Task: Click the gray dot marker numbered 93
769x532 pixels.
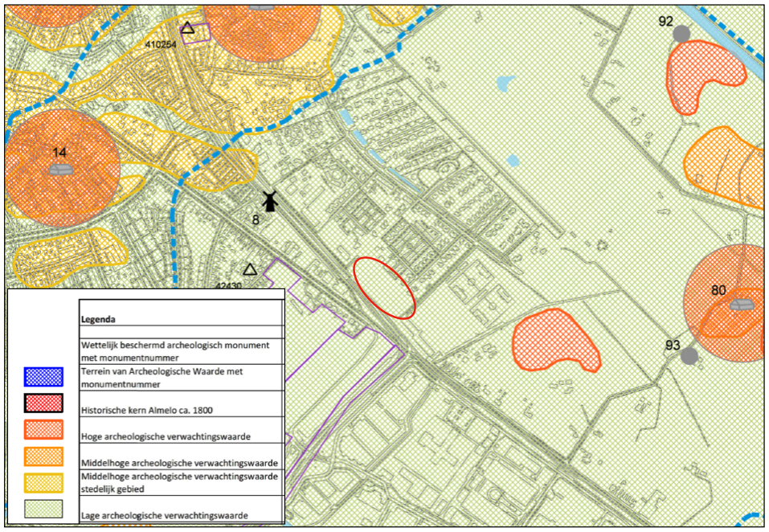Action: point(689,355)
